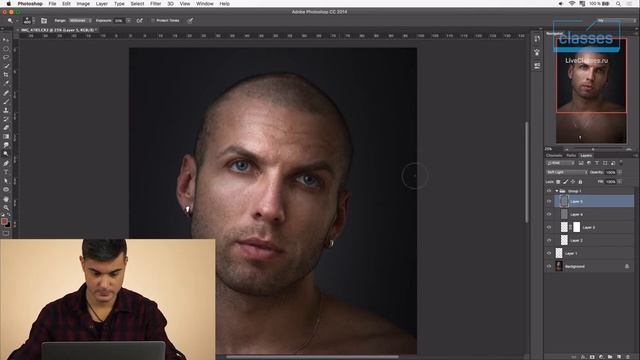
Task: Open the Range dropdown
Action: [80, 20]
